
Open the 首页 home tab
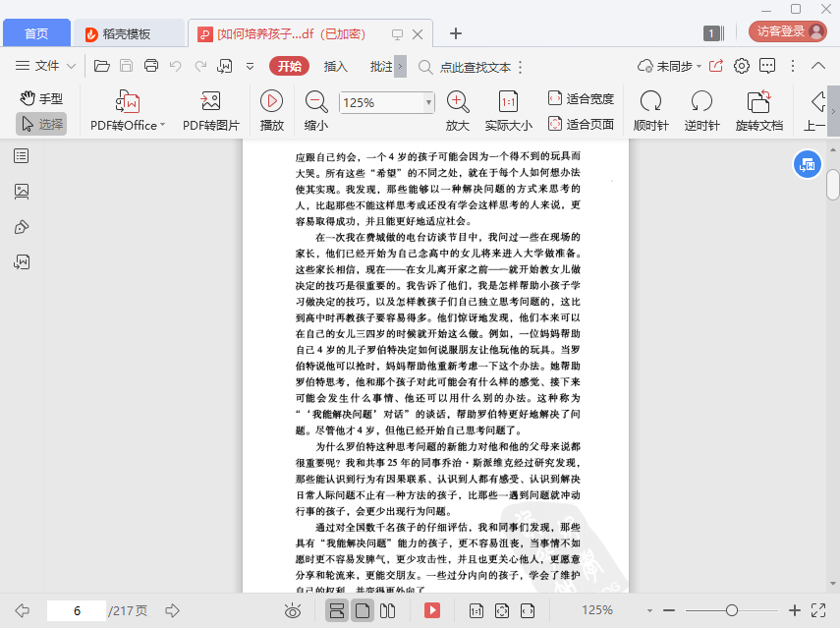click(x=36, y=33)
